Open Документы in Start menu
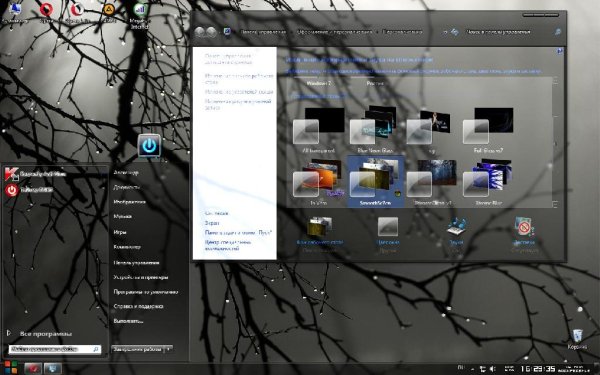 [126, 187]
